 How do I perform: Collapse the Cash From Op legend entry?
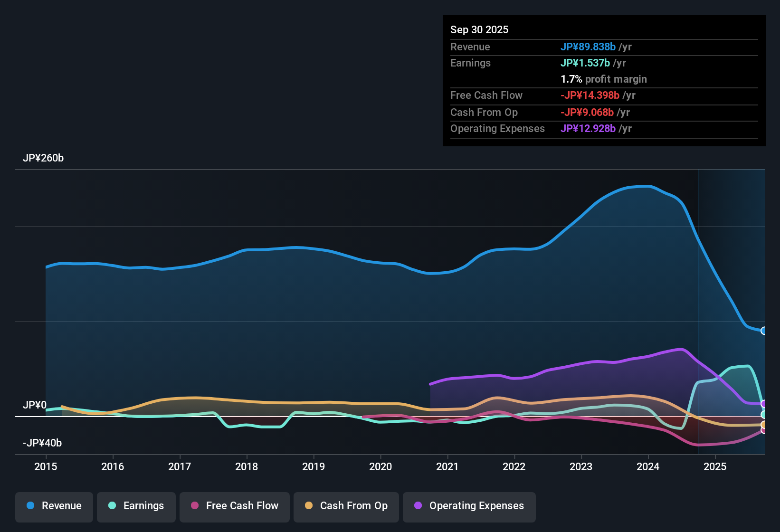coord(346,506)
